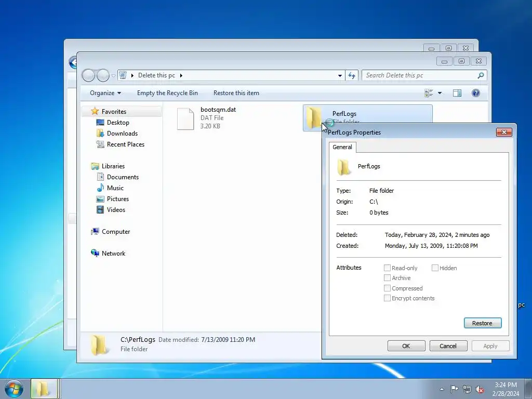This screenshot has width=532, height=399.
Task: Click the Recycle Bin icon in address bar
Action: click(123, 75)
